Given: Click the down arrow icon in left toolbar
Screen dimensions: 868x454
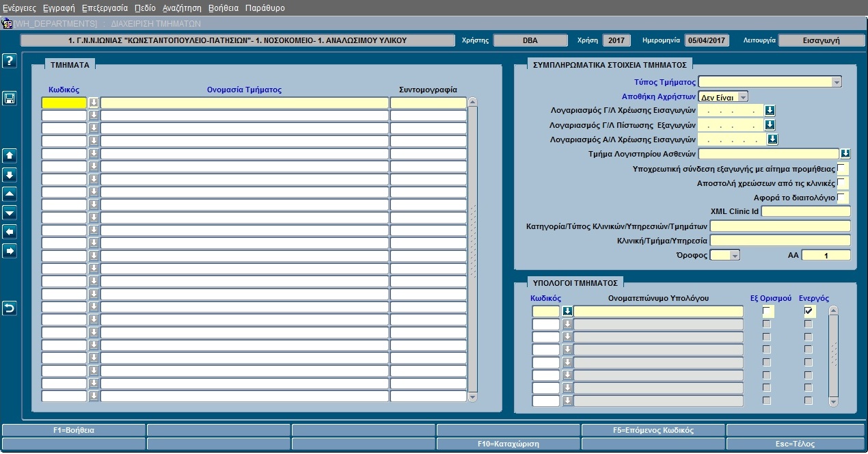Looking at the screenshot, I should pos(10,175).
